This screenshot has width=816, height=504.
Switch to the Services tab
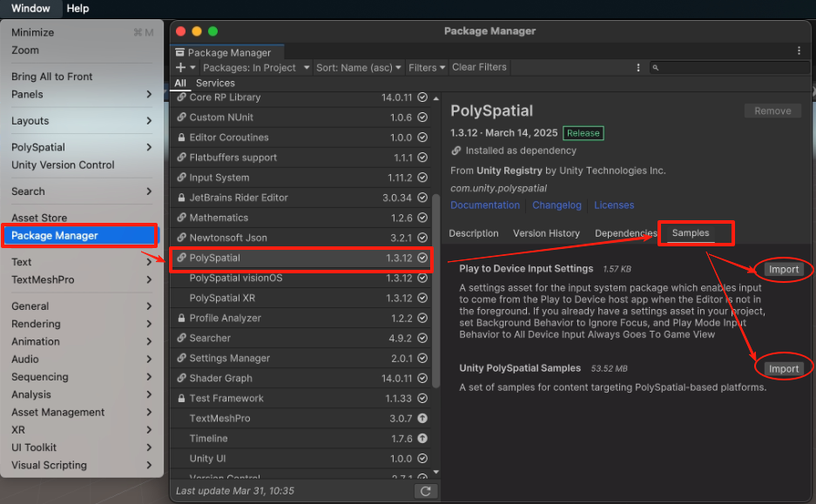215,84
